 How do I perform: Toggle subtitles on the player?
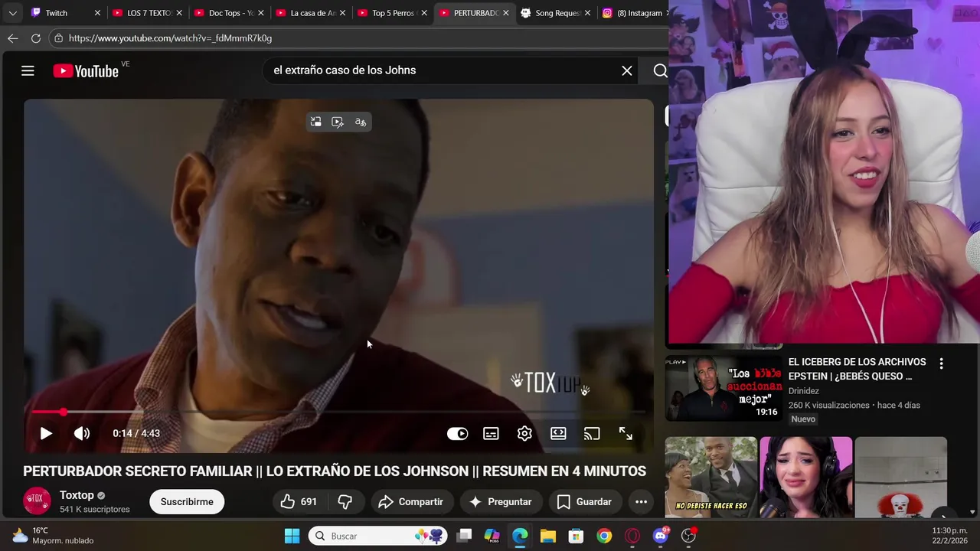[x=491, y=434]
